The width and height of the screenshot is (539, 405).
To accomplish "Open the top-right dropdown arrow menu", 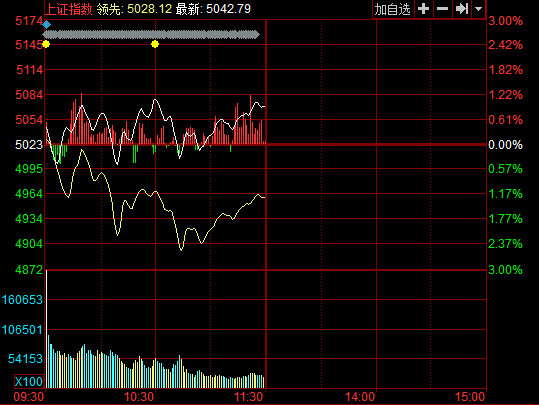I will tap(478, 9).
